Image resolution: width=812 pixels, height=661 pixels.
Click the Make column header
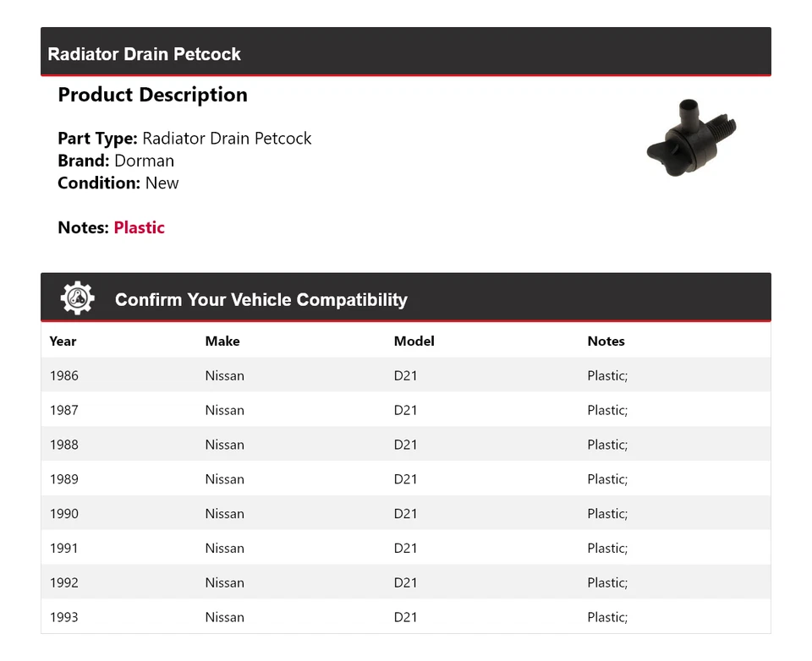tap(222, 341)
